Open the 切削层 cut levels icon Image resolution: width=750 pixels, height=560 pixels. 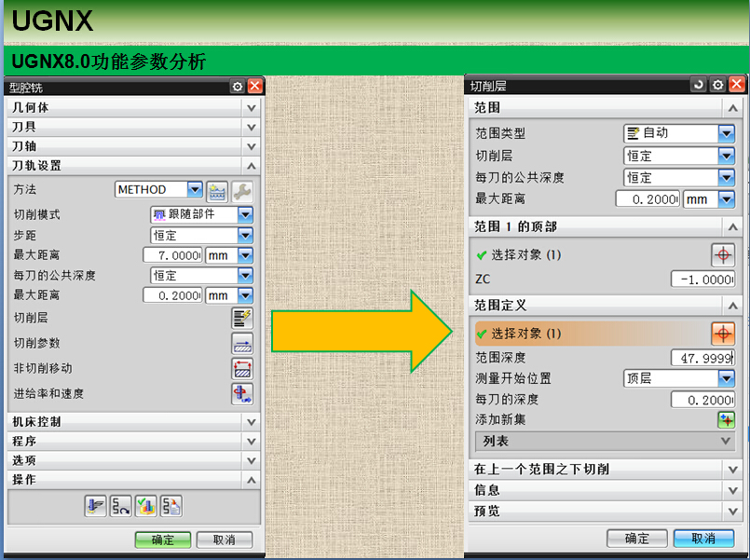(242, 318)
